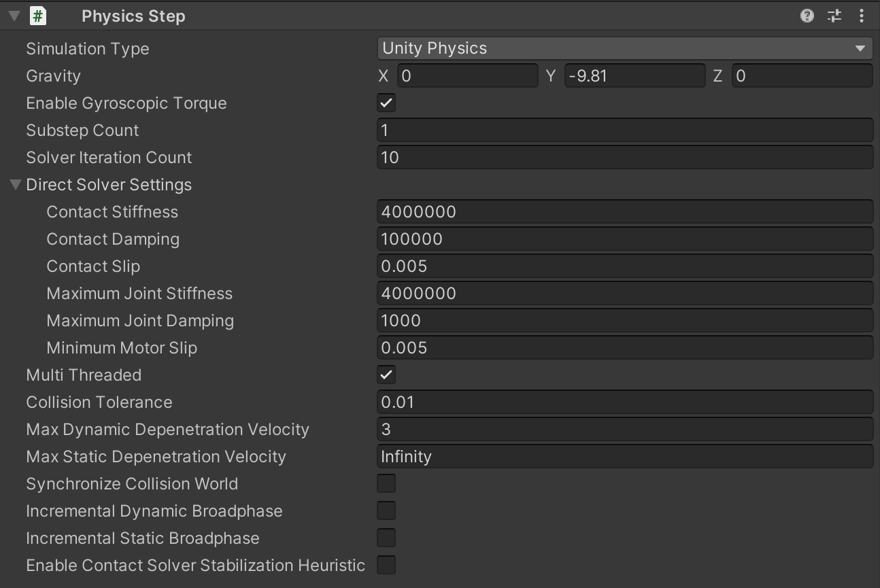Click the Maximum Joint Damping field
This screenshot has height=588, width=880.
(625, 320)
